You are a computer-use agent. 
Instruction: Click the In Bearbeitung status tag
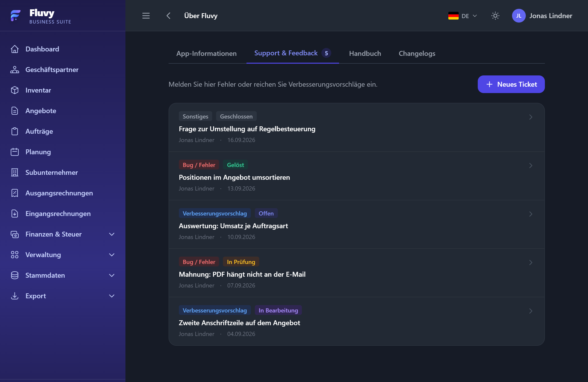click(278, 310)
